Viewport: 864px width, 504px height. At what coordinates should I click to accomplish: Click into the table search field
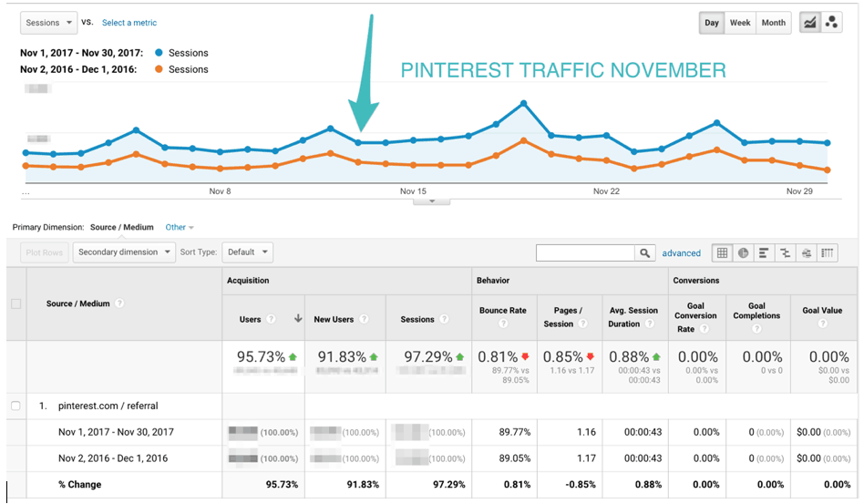(x=585, y=252)
